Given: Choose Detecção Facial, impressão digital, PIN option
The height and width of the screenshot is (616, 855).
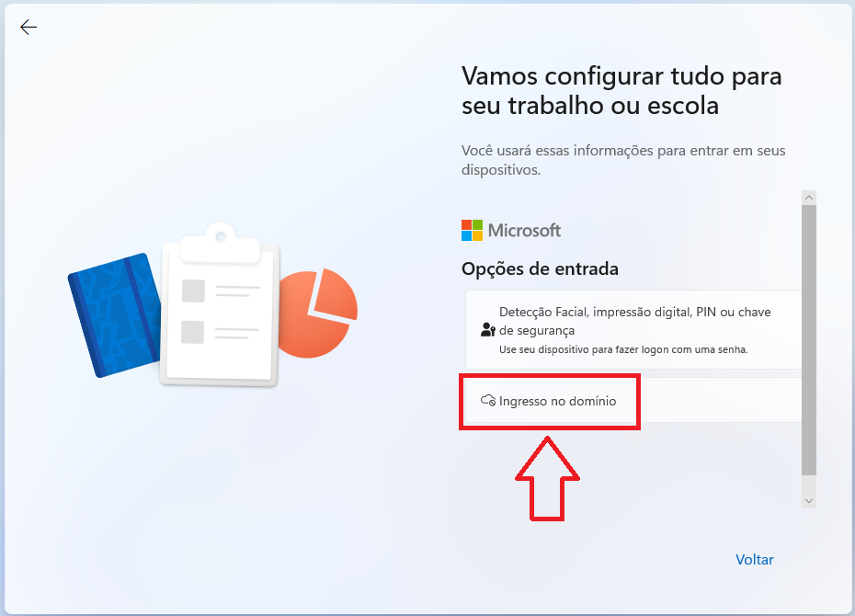Looking at the screenshot, I should pos(633,330).
